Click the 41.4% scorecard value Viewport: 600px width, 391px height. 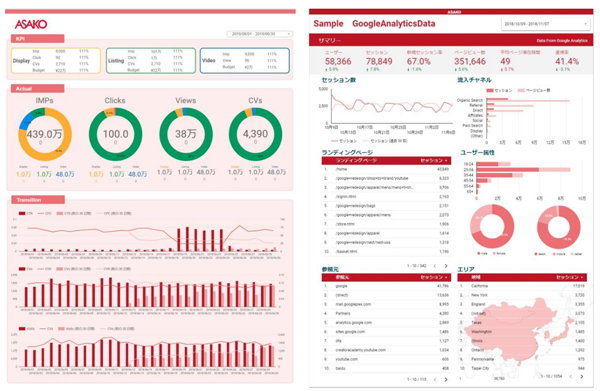(567, 61)
